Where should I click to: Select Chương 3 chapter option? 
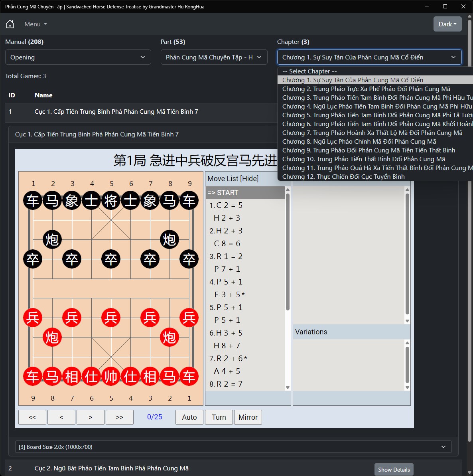pos(375,98)
